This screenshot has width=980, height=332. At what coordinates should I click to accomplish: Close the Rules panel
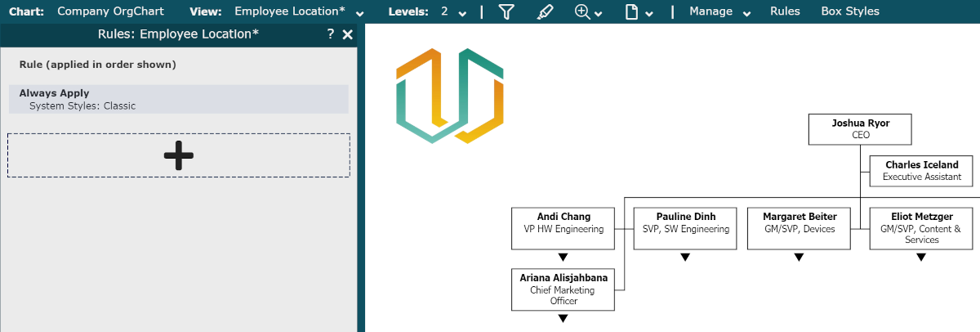(x=347, y=34)
